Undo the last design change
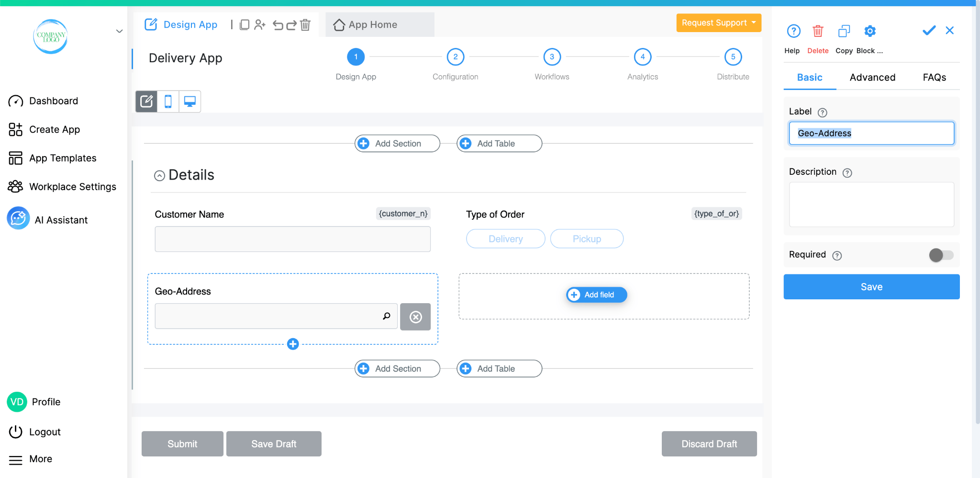This screenshot has height=478, width=980. pos(278,25)
